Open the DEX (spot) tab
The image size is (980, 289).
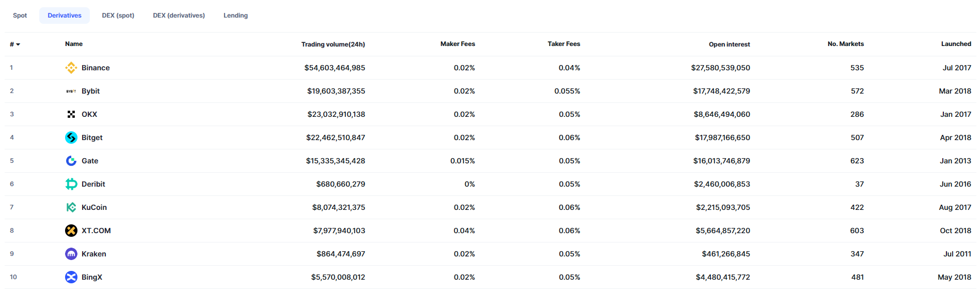(x=118, y=16)
